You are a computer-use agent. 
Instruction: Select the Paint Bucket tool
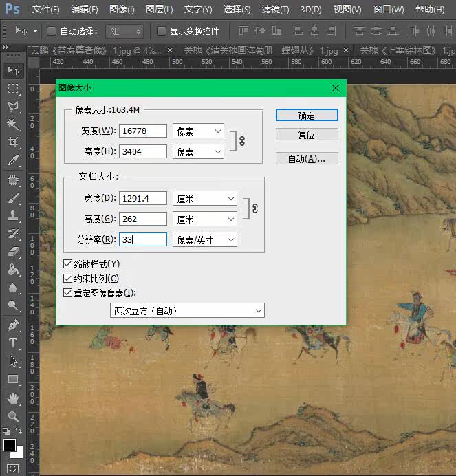pos(13,270)
